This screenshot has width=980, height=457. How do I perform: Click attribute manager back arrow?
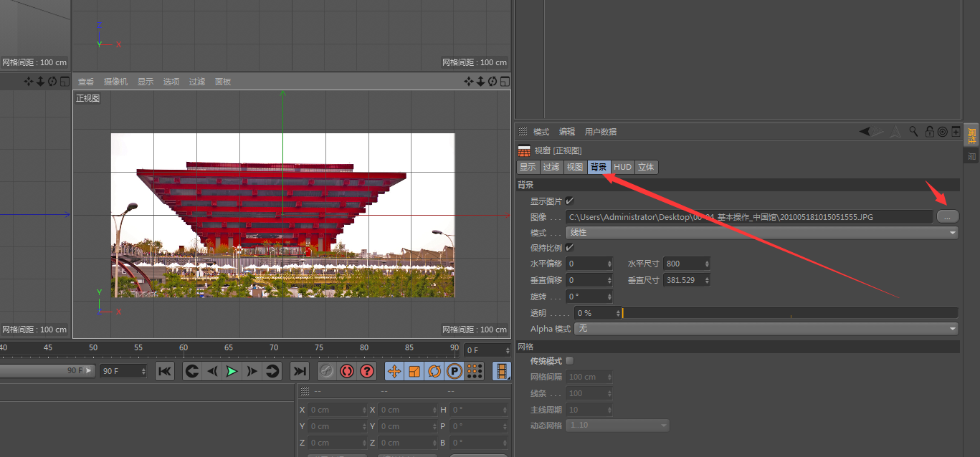[865, 131]
